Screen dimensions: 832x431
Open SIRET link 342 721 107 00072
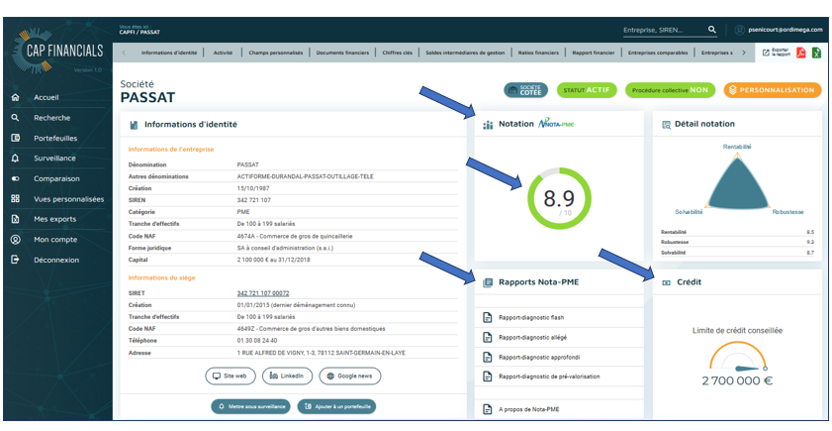263,293
